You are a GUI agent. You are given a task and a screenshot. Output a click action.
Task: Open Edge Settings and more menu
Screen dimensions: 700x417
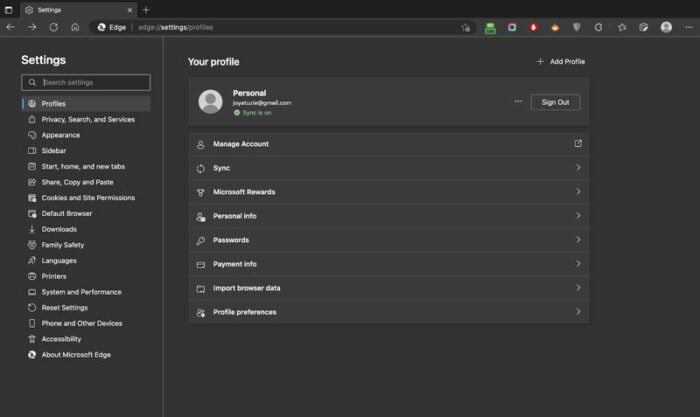[x=689, y=27]
